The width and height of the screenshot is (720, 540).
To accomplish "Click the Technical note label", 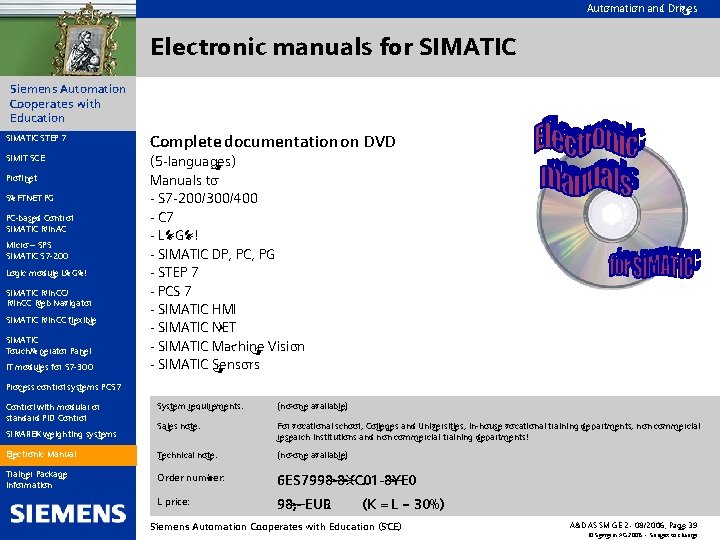I will point(187,456).
